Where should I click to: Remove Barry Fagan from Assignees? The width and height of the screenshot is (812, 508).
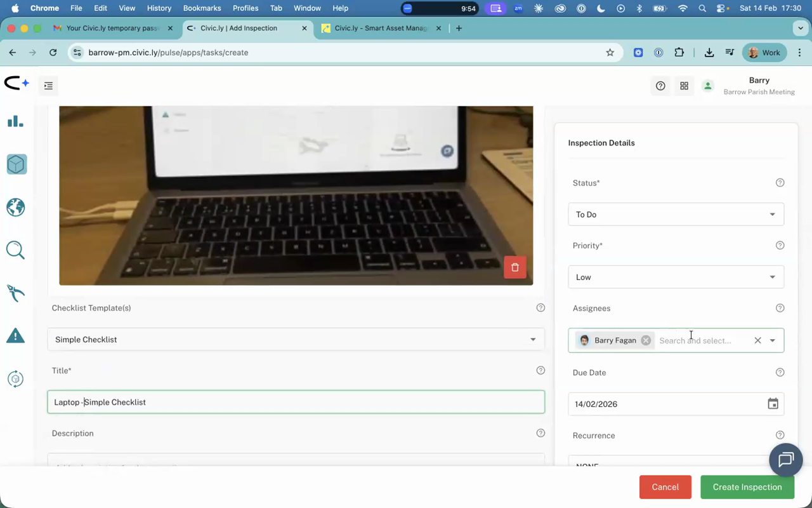coord(646,340)
